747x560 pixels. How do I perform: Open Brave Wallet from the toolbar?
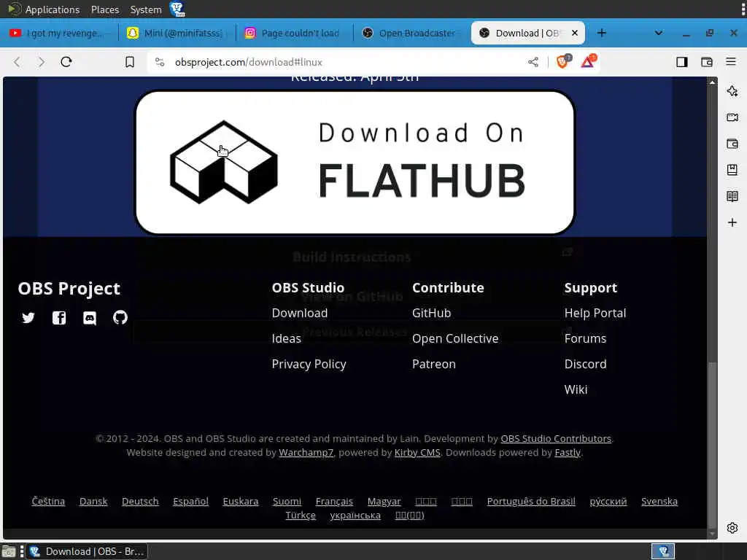point(706,62)
